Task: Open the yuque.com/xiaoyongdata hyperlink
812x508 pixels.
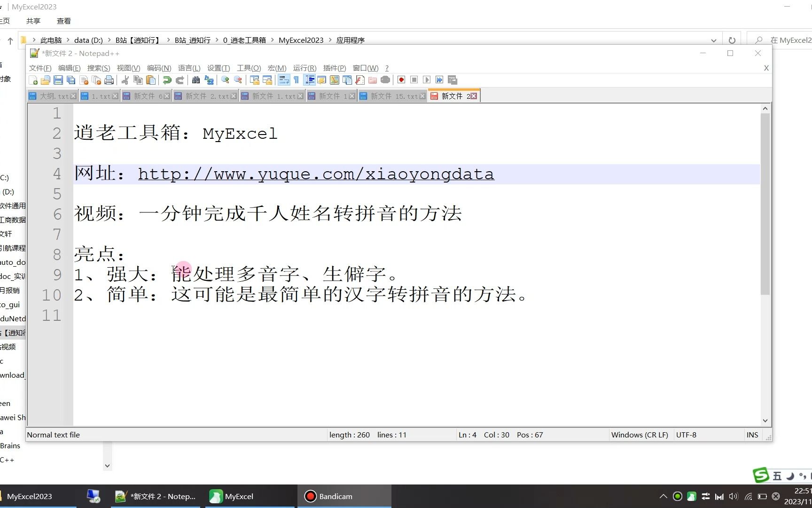Action: [315, 174]
